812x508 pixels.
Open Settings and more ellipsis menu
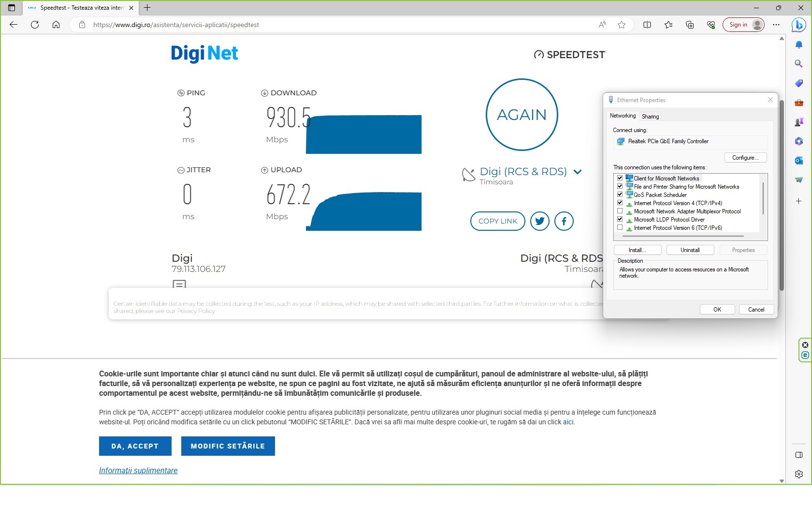[x=776, y=25]
